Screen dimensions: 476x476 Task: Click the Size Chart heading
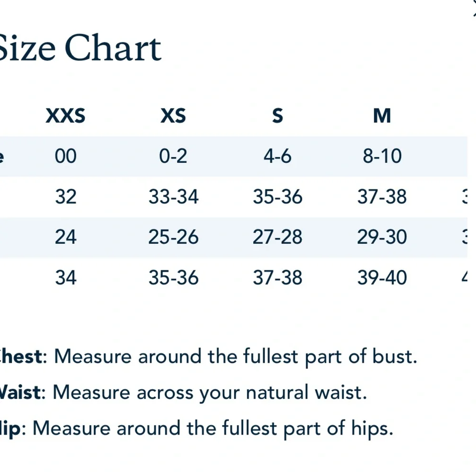(x=79, y=48)
